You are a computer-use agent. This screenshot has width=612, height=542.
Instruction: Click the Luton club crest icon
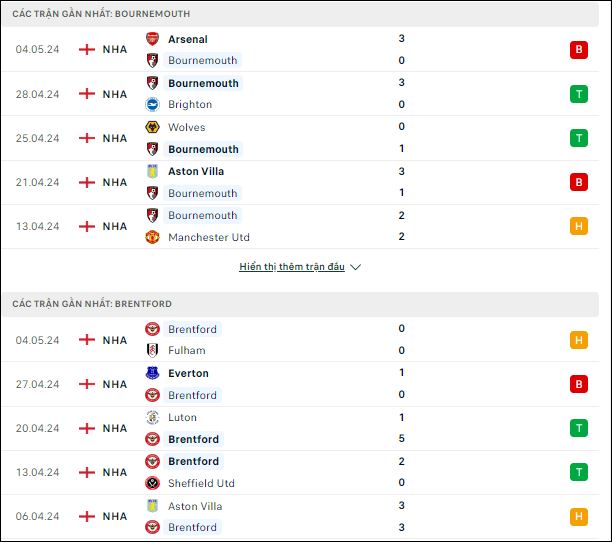pos(152,417)
